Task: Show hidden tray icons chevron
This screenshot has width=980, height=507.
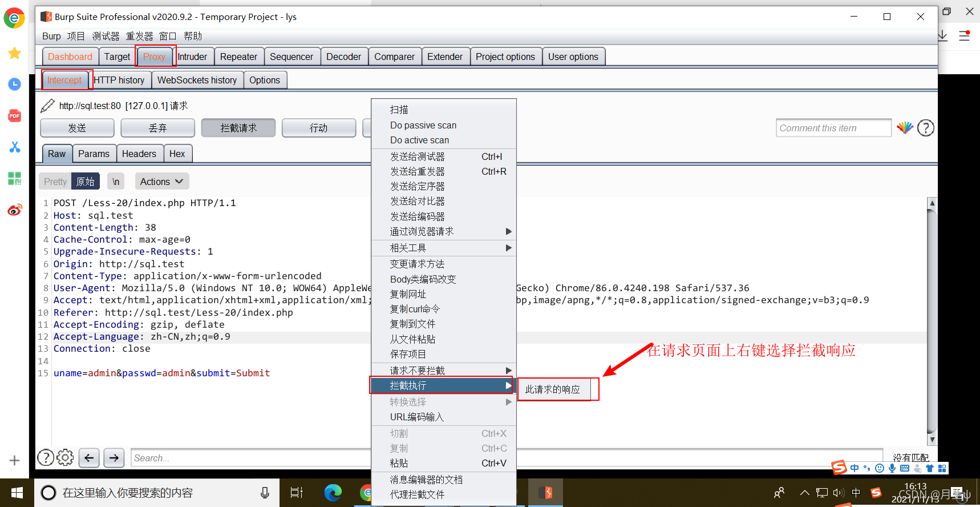Action: tap(805, 493)
